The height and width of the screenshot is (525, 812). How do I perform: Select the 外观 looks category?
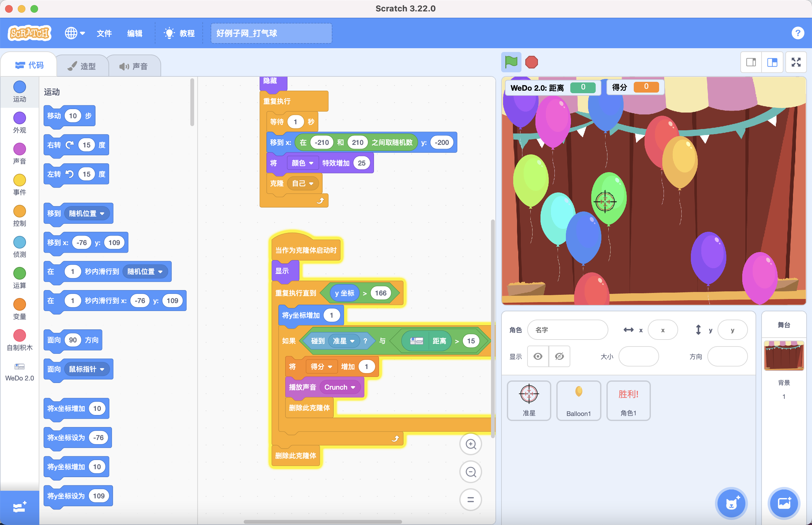coord(19,122)
